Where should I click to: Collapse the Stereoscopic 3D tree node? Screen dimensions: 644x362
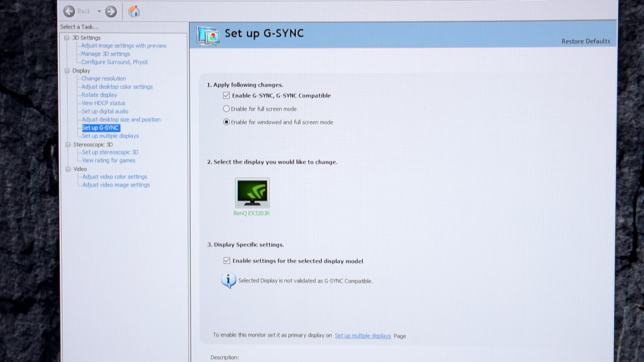(68, 144)
